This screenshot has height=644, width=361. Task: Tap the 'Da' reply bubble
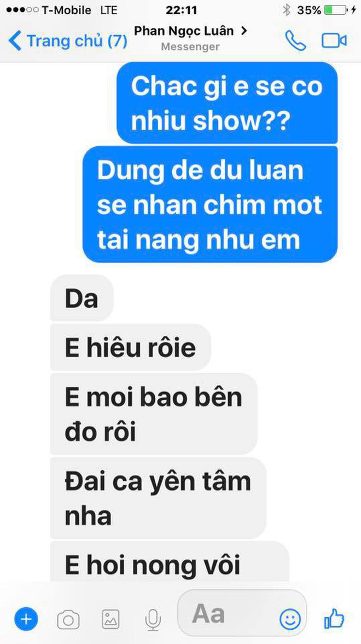[x=81, y=298]
